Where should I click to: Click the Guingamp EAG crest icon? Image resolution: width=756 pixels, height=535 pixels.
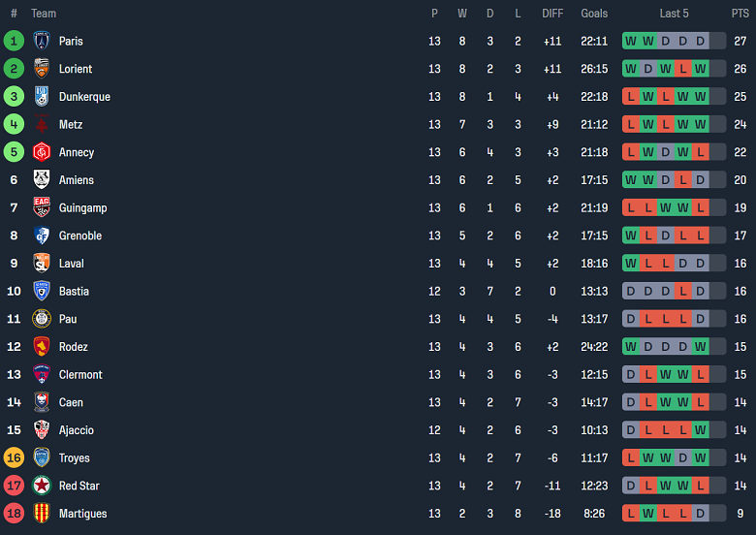42,207
